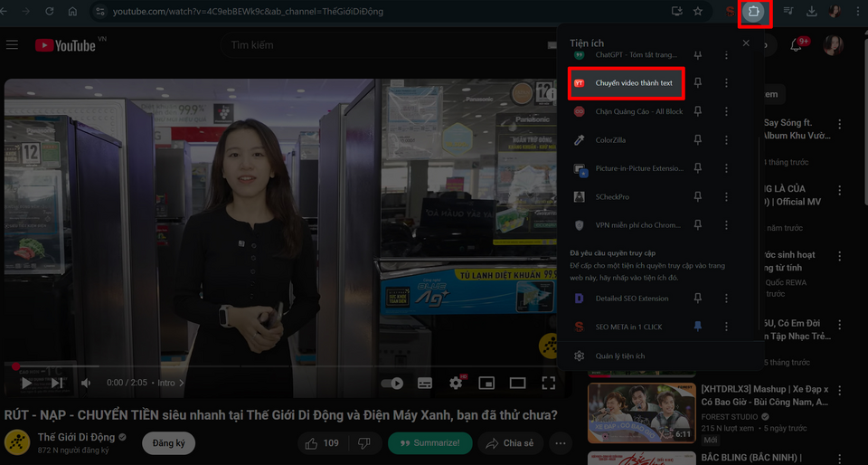Open more options for VPN miễn phí

pos(726,225)
